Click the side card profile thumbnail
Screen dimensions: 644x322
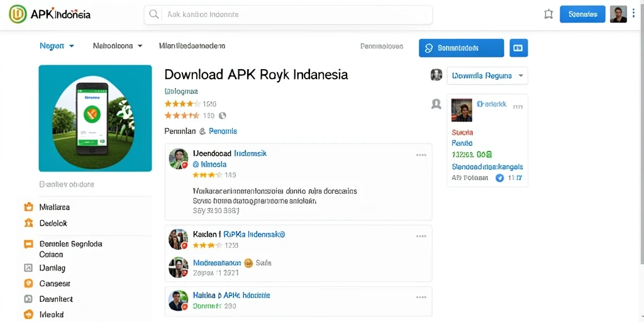(462, 110)
